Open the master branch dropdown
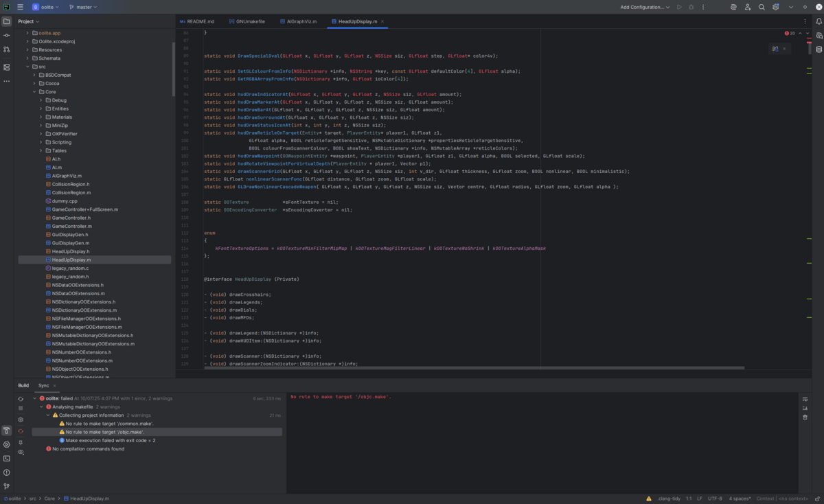824x504 pixels. pyautogui.click(x=83, y=7)
